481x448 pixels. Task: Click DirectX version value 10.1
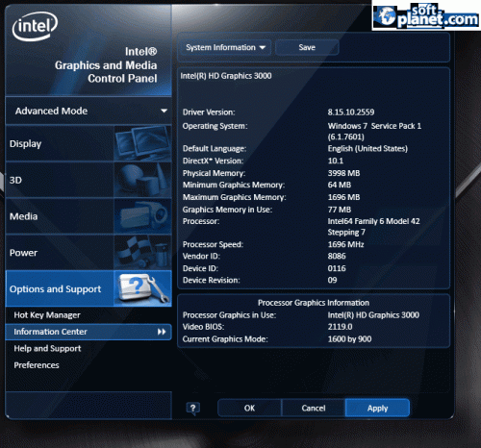coord(336,161)
